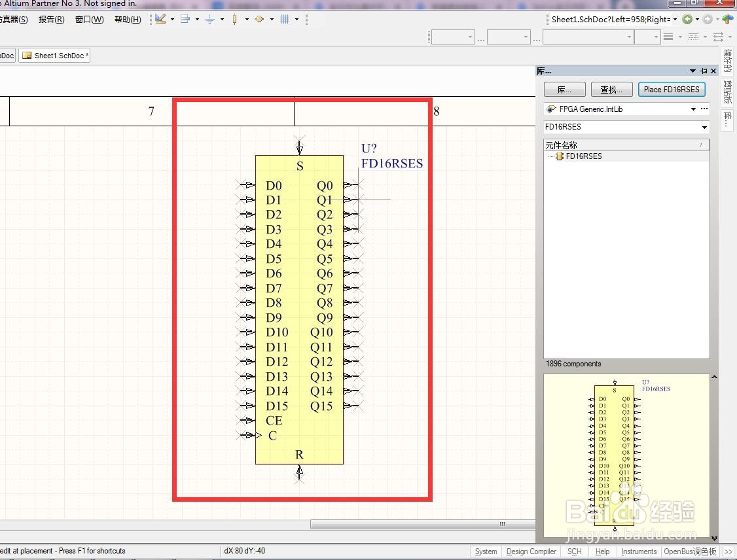Click the arrow style icon
This screenshot has width=737, height=560.
[x=718, y=37]
